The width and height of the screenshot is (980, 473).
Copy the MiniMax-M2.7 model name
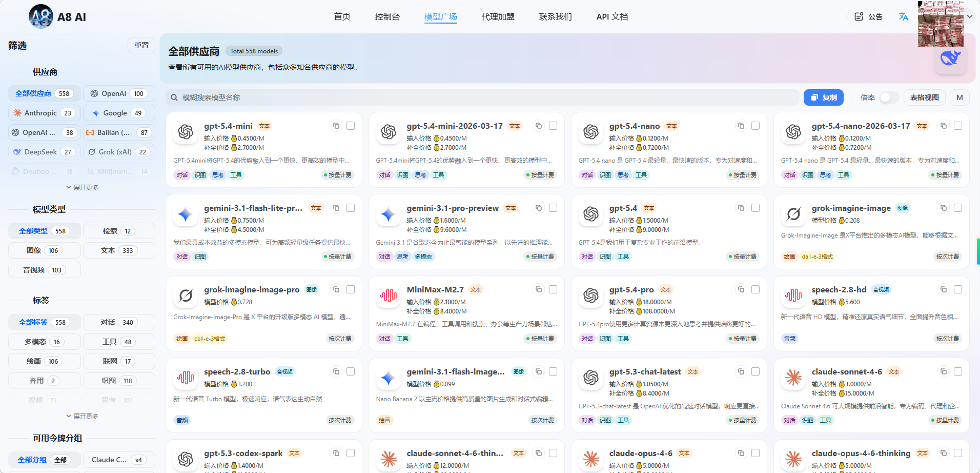[539, 289]
